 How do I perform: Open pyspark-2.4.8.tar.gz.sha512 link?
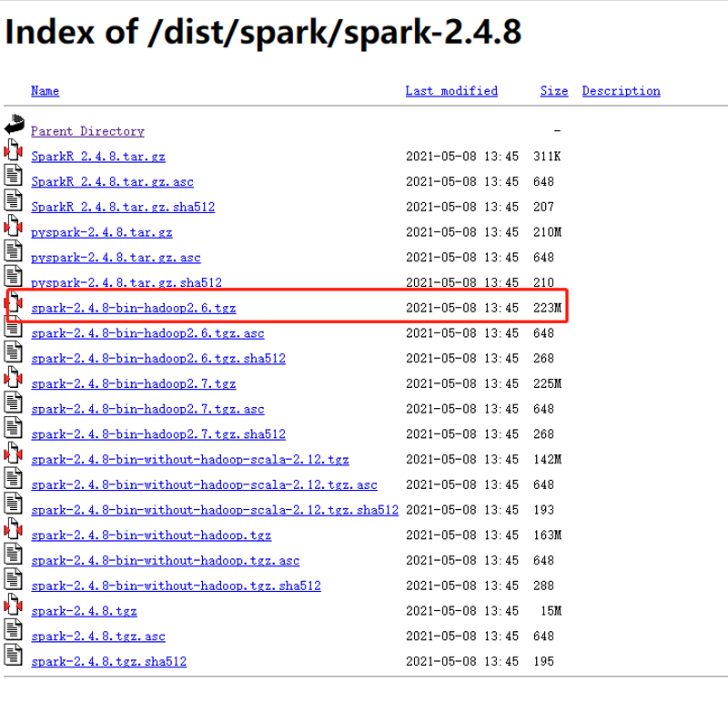tap(126, 282)
